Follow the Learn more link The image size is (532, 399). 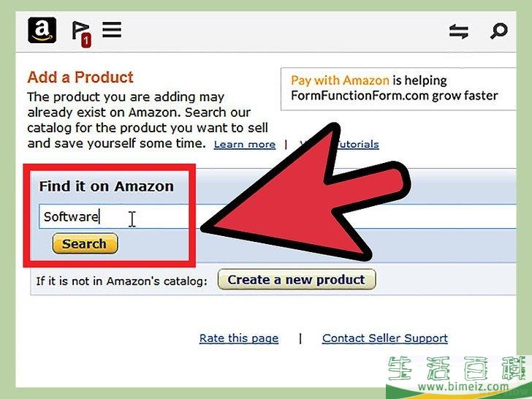[x=245, y=145]
